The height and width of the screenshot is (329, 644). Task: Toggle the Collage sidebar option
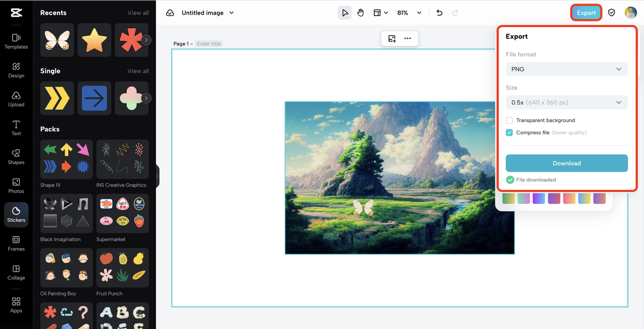[16, 273]
